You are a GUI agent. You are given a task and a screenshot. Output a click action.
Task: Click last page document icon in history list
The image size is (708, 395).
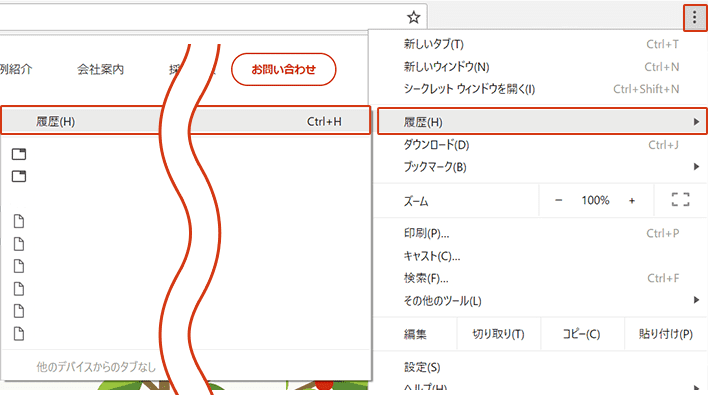(x=19, y=334)
